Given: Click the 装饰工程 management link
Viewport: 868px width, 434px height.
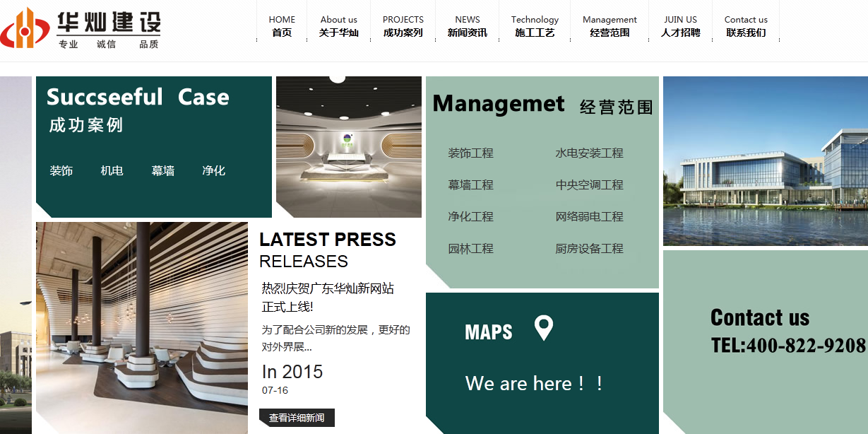Looking at the screenshot, I should click(x=470, y=153).
